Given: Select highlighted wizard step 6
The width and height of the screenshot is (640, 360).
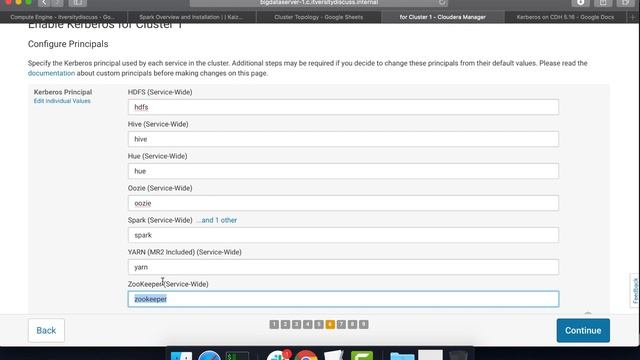Looking at the screenshot, I should [x=330, y=324].
